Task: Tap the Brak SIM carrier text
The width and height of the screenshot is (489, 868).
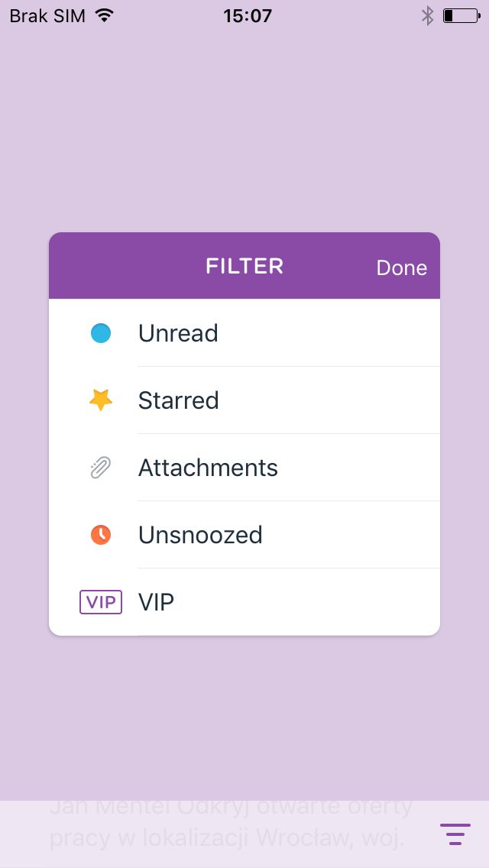Action: (x=47, y=16)
